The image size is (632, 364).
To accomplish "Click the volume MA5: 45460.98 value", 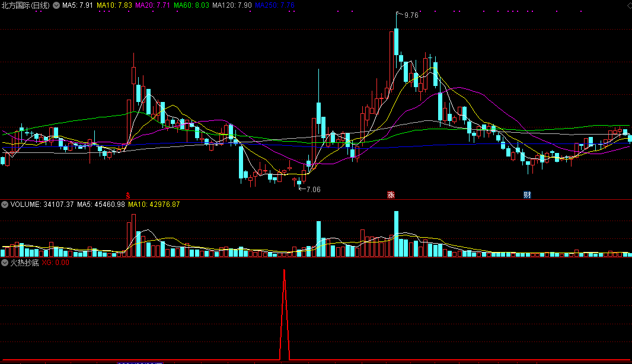I will pyautogui.click(x=101, y=205).
